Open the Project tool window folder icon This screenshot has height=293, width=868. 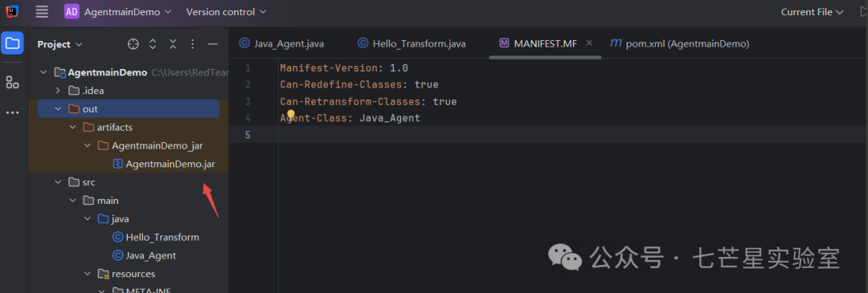(x=12, y=43)
